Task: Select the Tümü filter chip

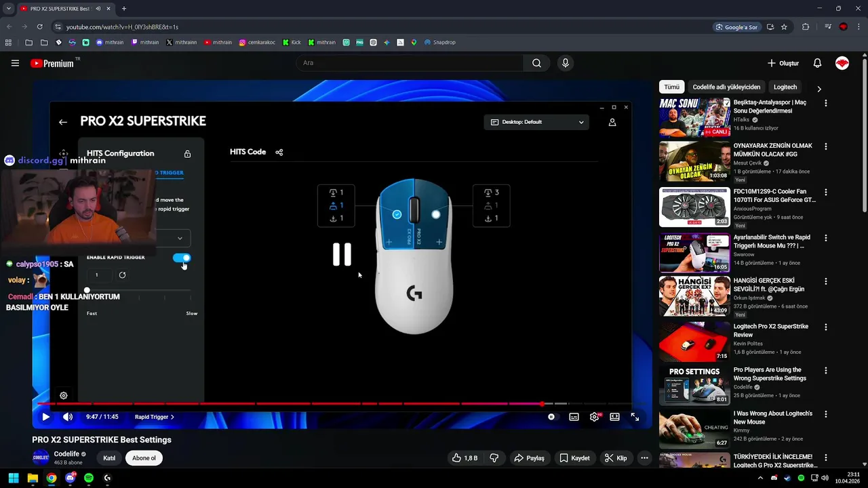Action: coord(671,87)
